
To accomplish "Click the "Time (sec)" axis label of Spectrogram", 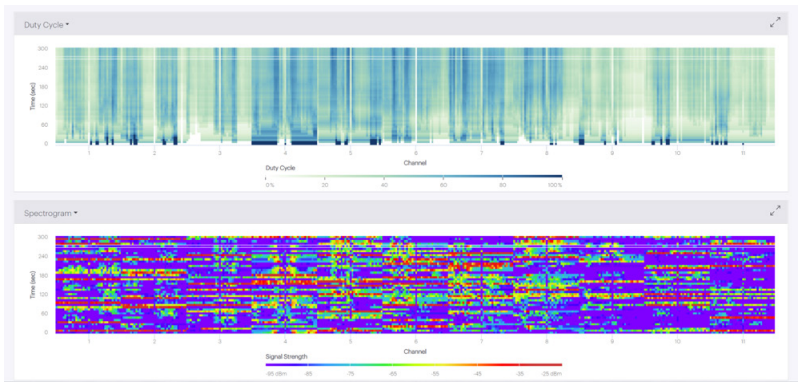I will tap(32, 284).
